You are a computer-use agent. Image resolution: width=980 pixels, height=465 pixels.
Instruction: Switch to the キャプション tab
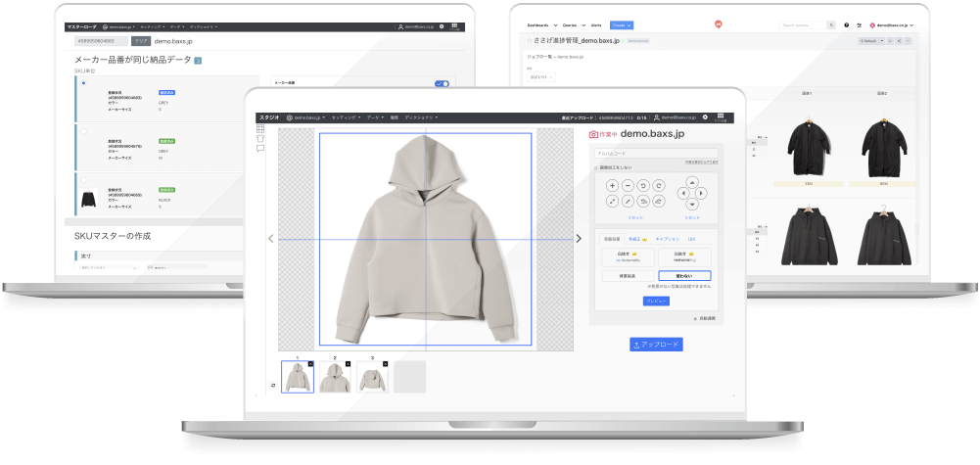[667, 238]
